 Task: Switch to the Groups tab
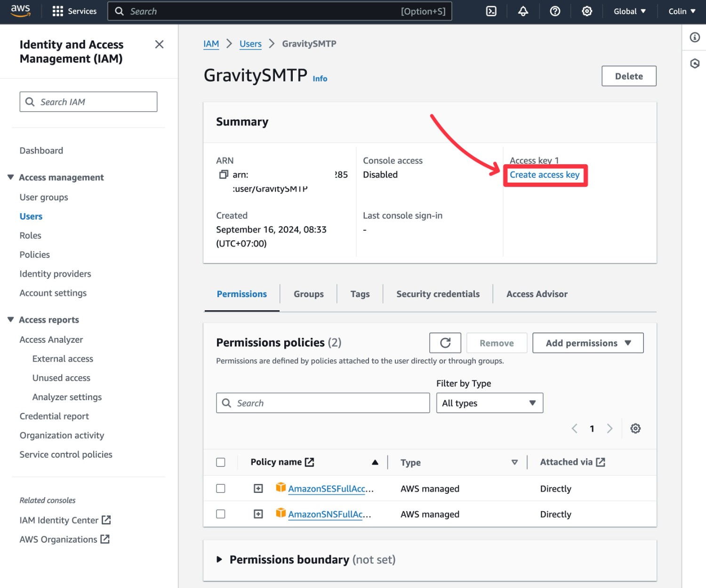309,294
